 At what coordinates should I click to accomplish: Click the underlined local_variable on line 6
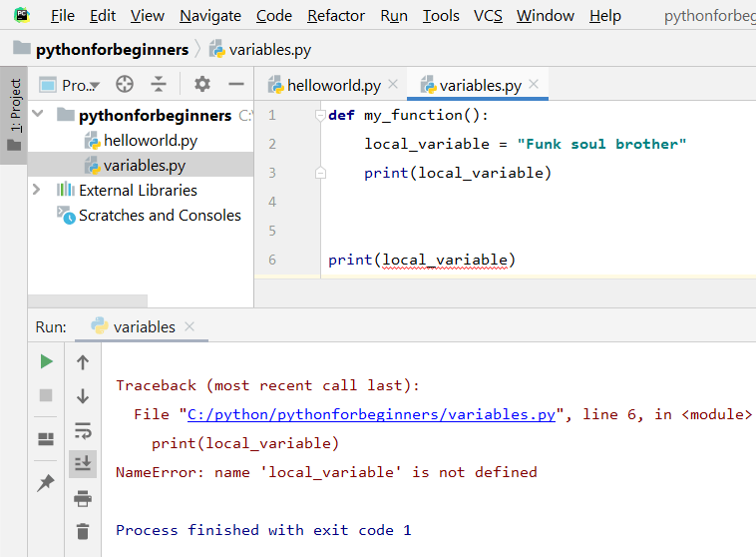(445, 261)
